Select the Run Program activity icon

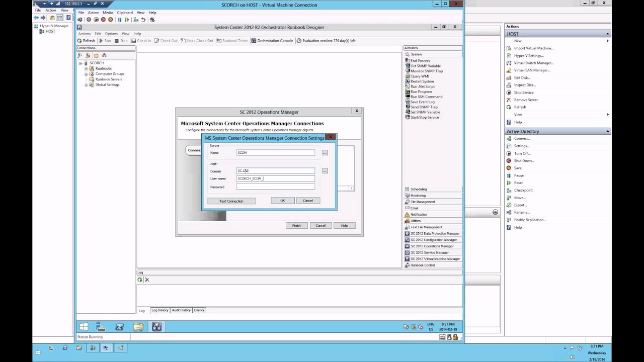(408, 92)
